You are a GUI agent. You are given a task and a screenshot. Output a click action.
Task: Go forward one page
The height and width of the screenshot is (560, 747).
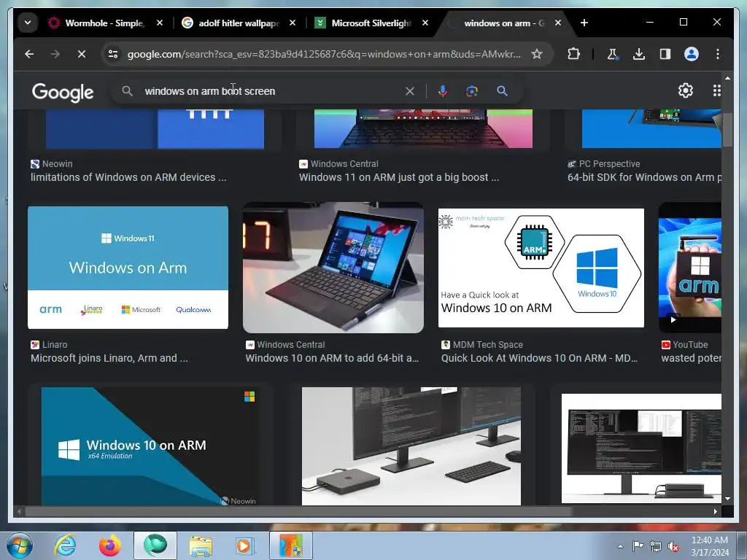(55, 54)
